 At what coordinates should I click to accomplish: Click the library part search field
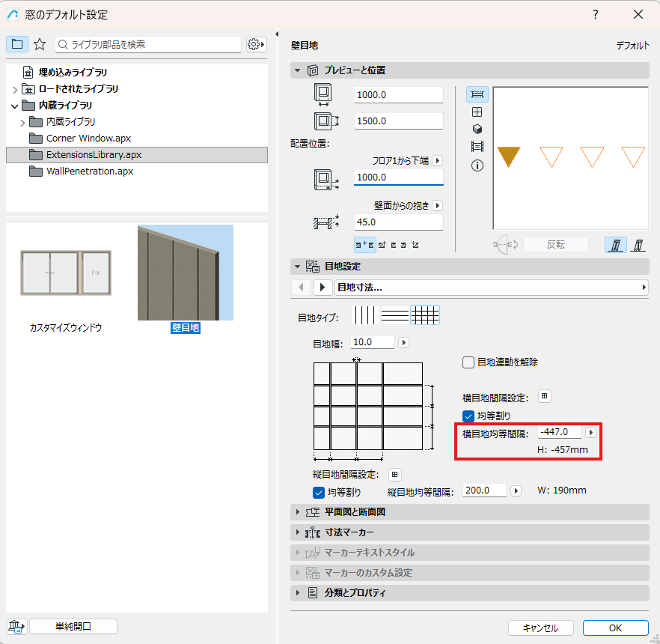pos(147,45)
